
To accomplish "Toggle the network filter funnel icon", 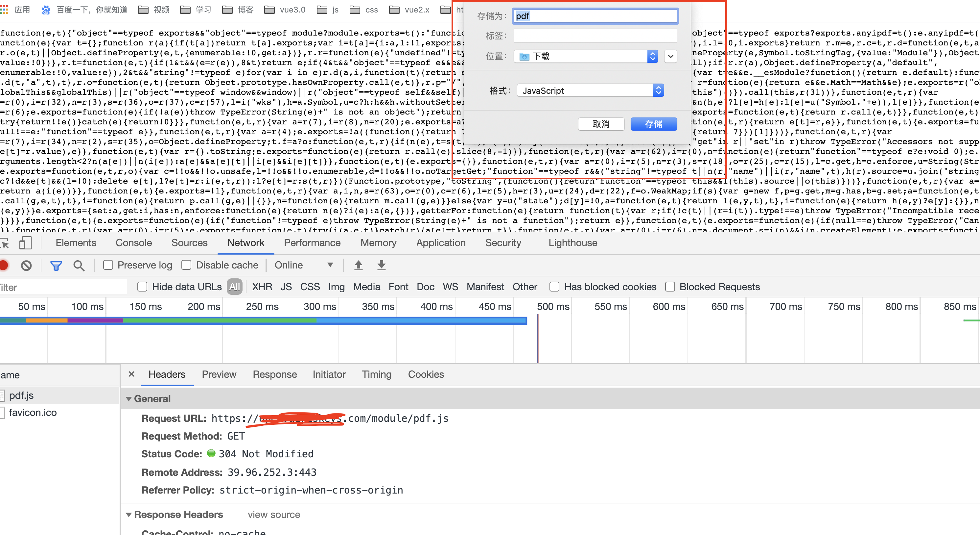I will click(x=56, y=266).
